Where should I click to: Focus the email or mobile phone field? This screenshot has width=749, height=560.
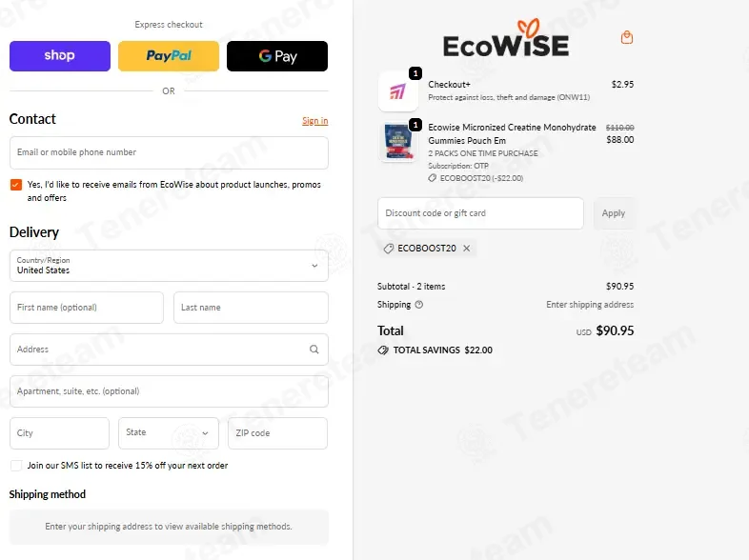169,152
